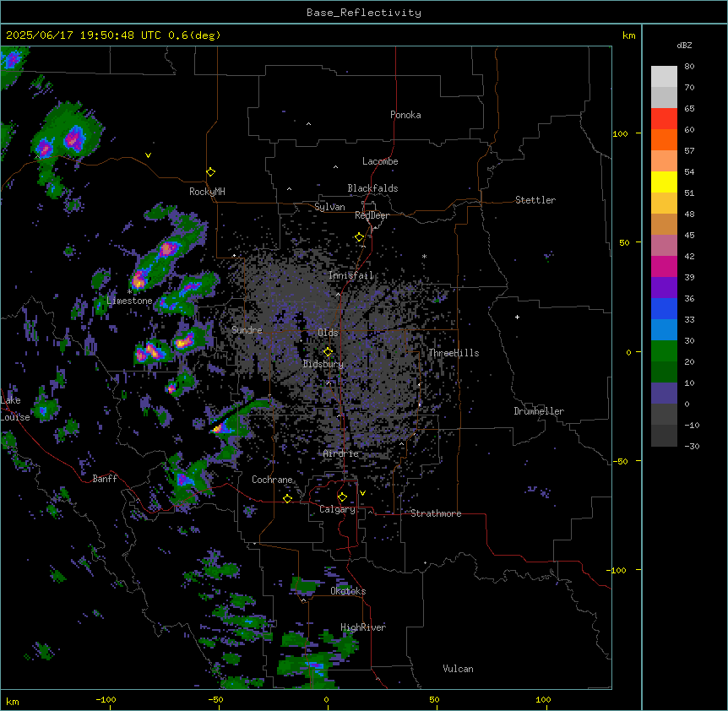Select the RockyMH label

(x=207, y=192)
